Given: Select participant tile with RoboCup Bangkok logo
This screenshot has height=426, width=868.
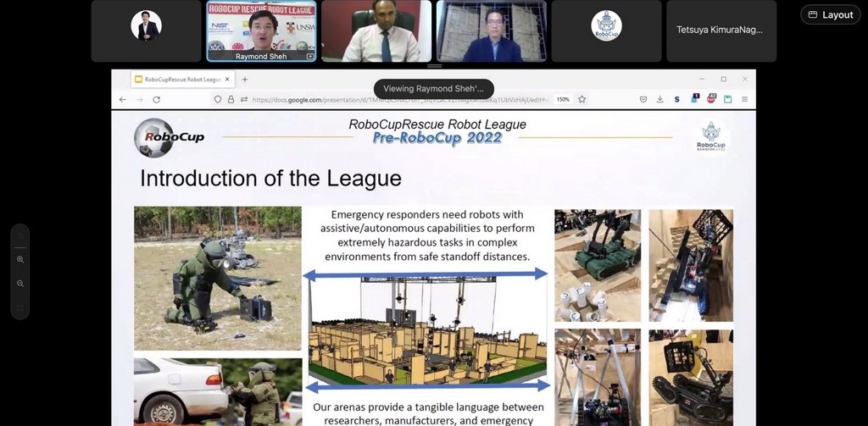Looking at the screenshot, I should tap(606, 31).
